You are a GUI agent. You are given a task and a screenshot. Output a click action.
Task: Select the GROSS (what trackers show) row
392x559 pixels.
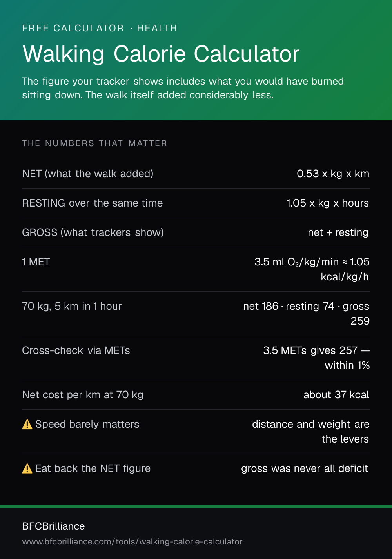pos(196,232)
